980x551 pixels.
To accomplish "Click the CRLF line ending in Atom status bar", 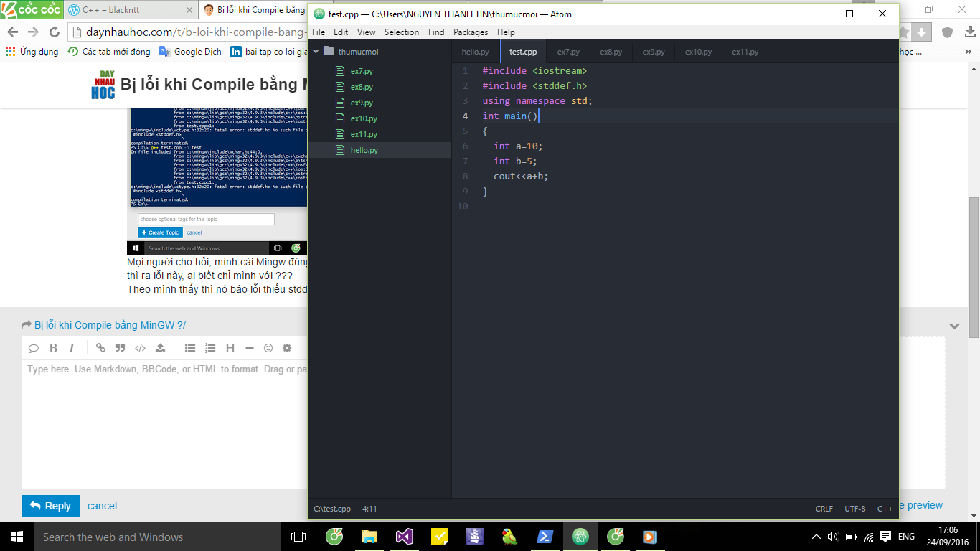I will click(824, 509).
